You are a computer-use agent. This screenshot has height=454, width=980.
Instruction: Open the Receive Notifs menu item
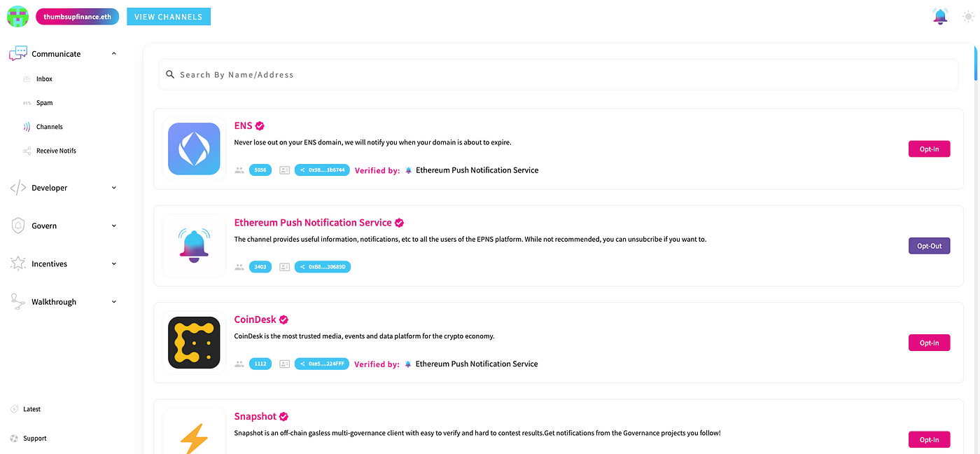(56, 151)
